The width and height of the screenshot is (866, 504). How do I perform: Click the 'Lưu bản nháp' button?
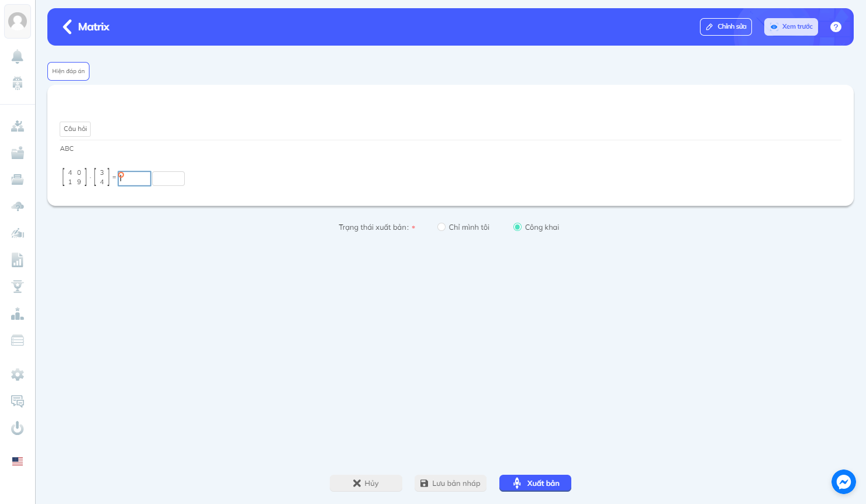pos(450,484)
